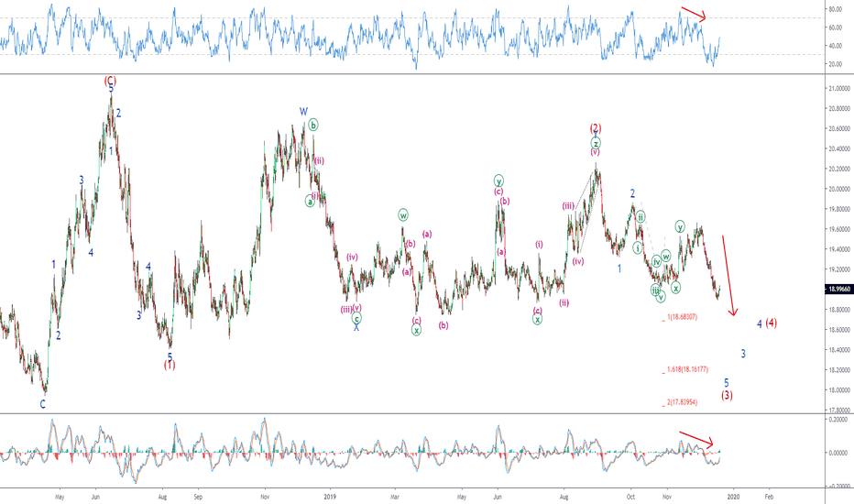Image resolution: width=854 pixels, height=504 pixels.
Task: Click the red (1) wave label
Action: (170, 365)
